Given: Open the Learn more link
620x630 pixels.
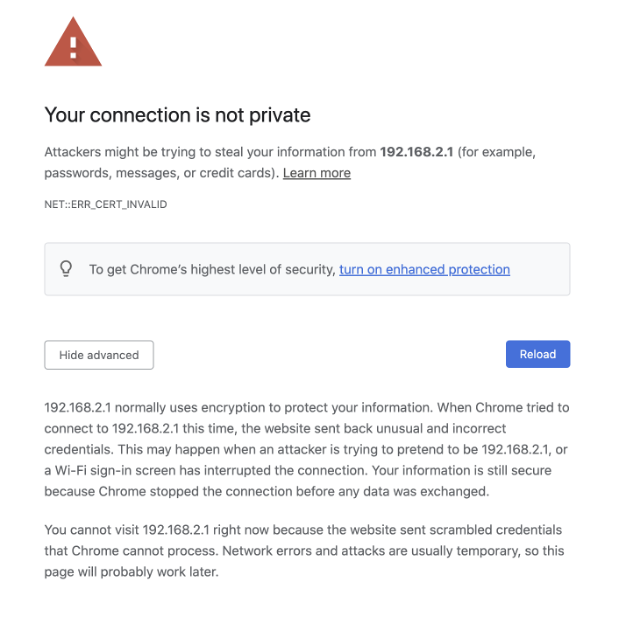Looking at the screenshot, I should [317, 173].
